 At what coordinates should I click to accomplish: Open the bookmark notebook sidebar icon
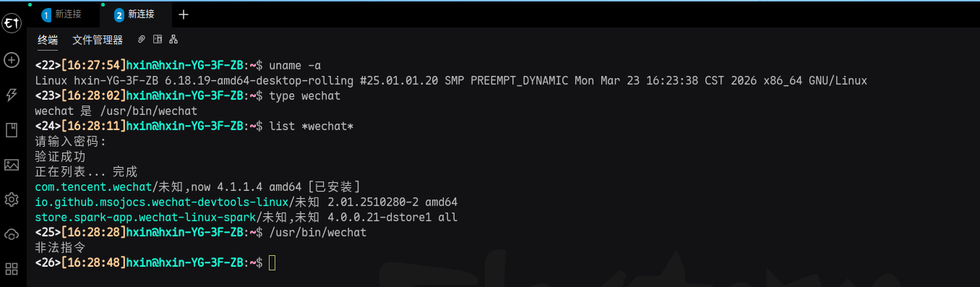click(12, 130)
